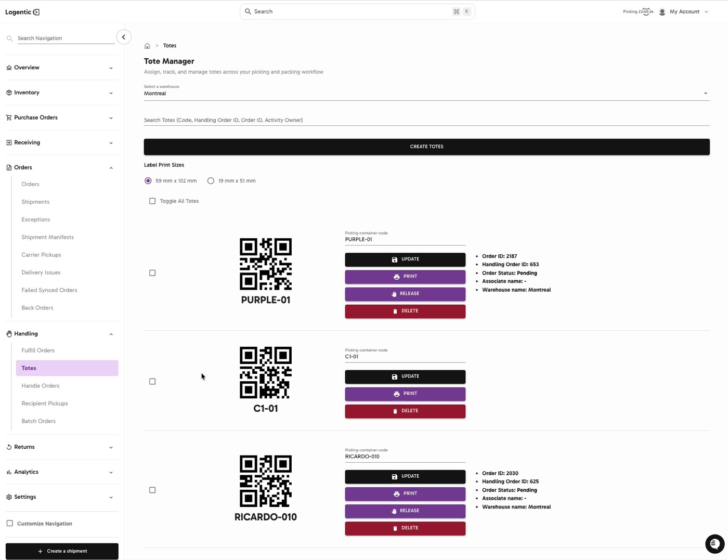Click the CREATE TOTES button
This screenshot has width=728, height=560.
click(x=426, y=147)
